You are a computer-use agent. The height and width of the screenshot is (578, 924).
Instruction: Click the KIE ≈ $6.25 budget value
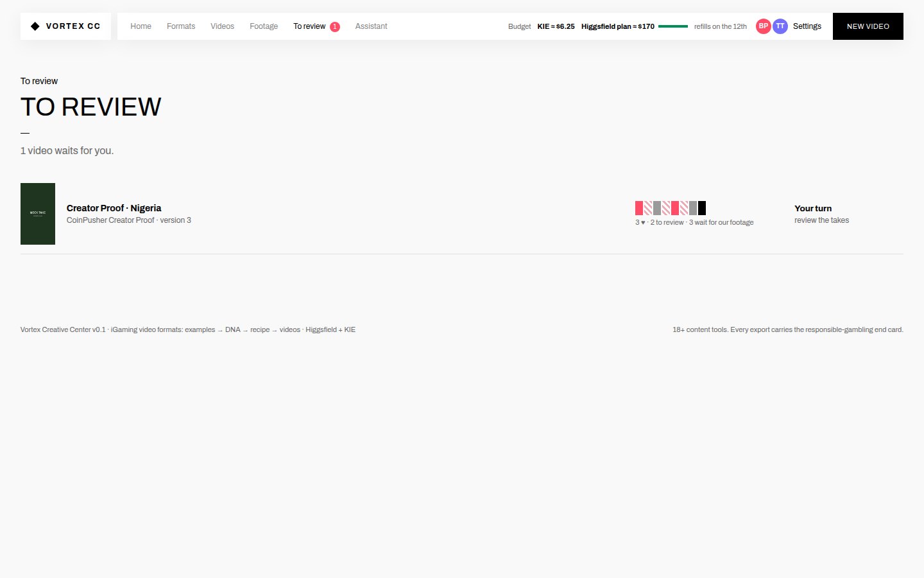556,26
